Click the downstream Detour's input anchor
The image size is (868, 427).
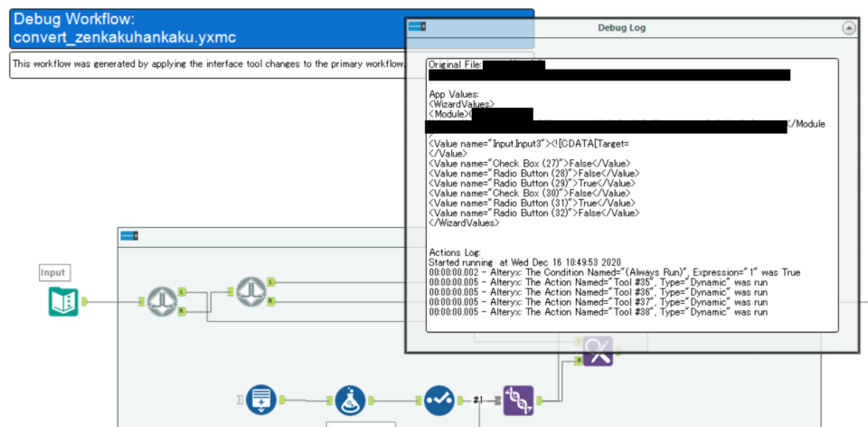(x=231, y=291)
